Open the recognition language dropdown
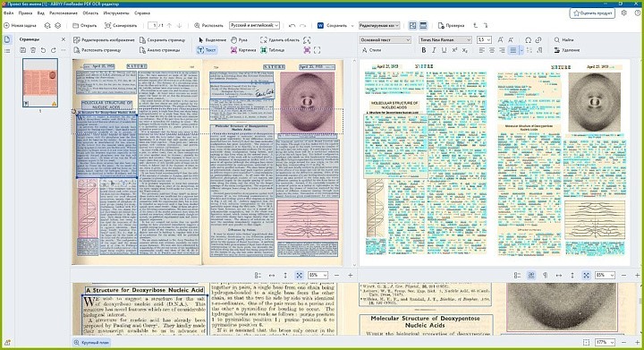This screenshot has height=350, width=644. point(254,25)
